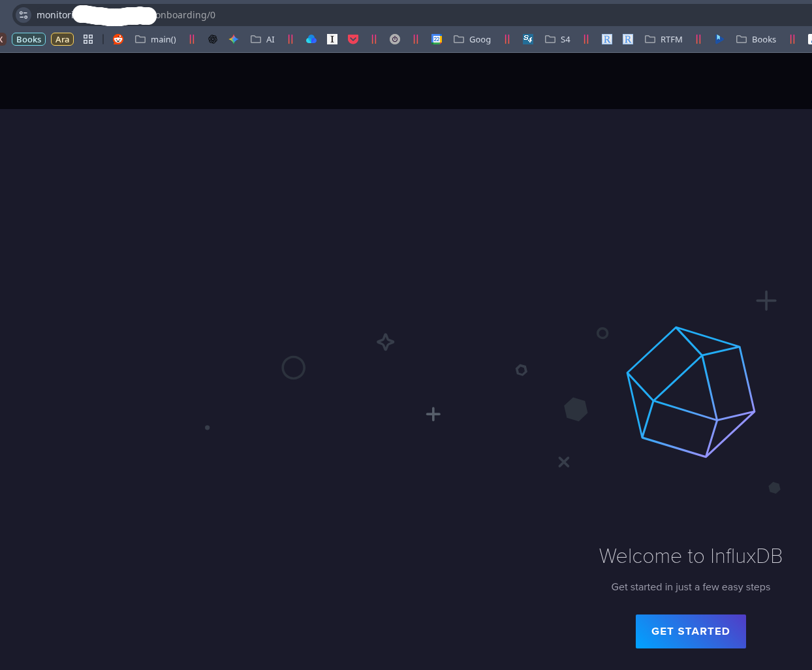Select the 'Books' tab group
Screen dimensions: 812x670
click(x=28, y=39)
